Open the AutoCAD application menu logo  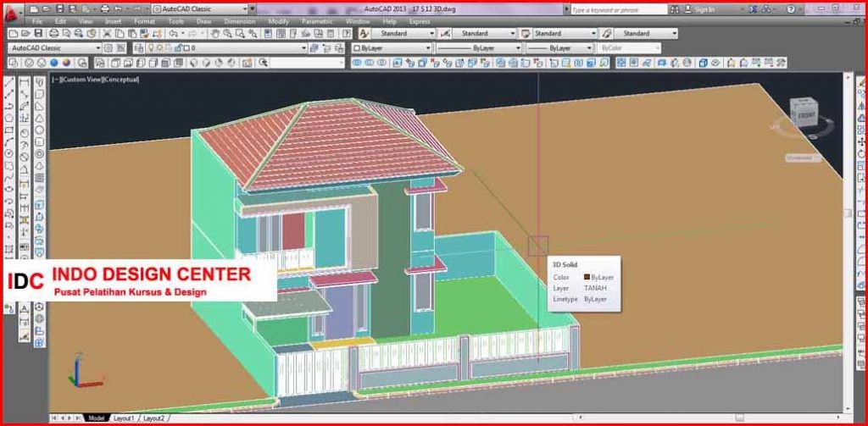pyautogui.click(x=12, y=14)
